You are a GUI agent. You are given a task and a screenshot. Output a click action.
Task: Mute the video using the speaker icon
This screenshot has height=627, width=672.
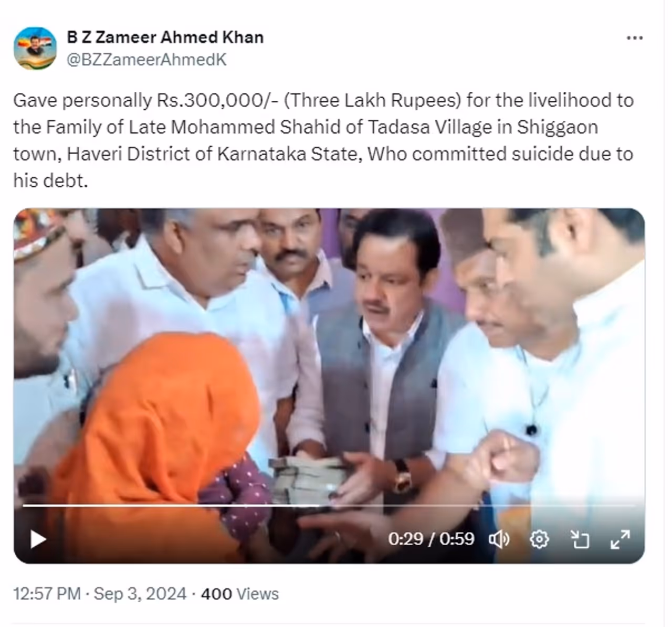coord(499,539)
